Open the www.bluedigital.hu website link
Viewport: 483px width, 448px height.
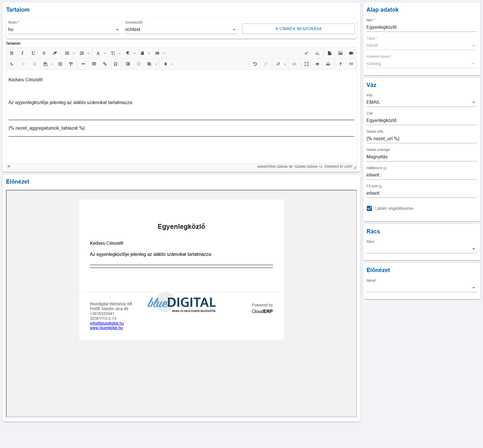[106, 328]
